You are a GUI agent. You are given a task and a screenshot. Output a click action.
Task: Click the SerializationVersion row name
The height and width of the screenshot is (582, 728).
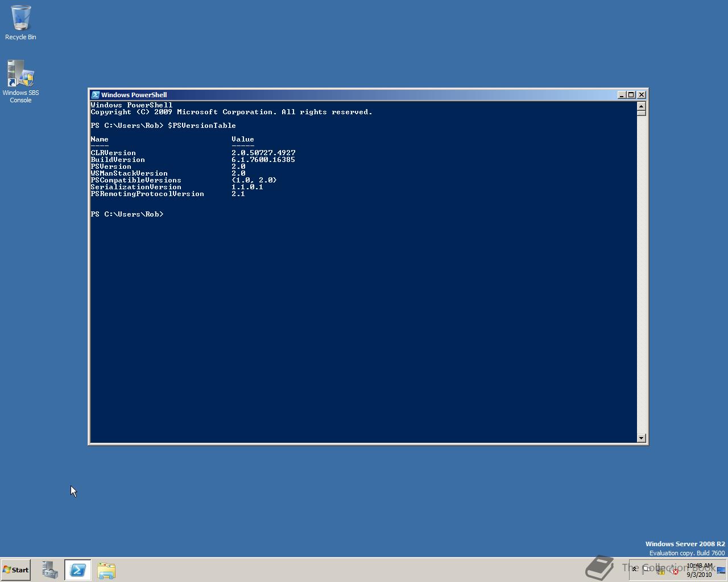(136, 187)
